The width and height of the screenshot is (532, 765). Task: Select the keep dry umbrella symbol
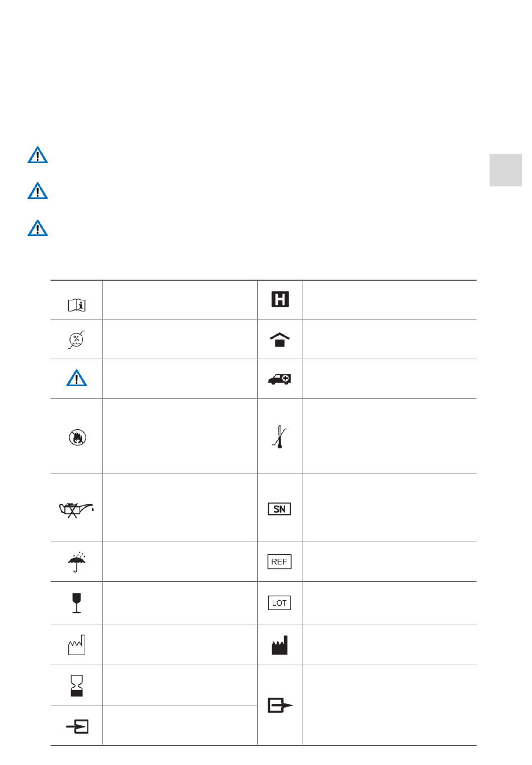pyautogui.click(x=77, y=562)
